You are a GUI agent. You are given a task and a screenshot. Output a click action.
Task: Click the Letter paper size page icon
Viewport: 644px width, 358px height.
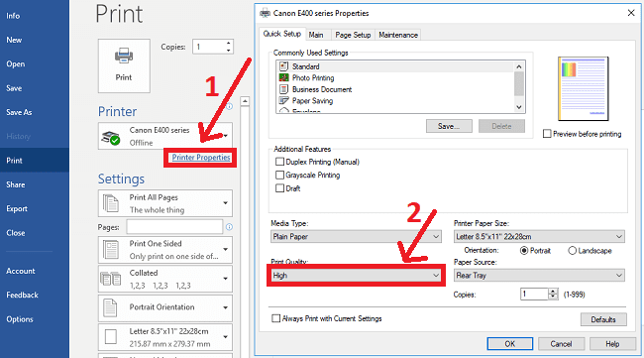click(x=111, y=337)
